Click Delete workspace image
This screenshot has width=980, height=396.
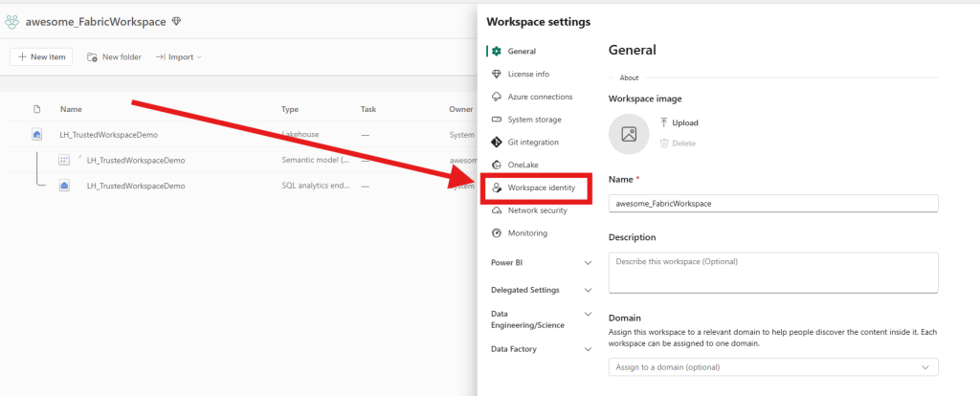(679, 143)
